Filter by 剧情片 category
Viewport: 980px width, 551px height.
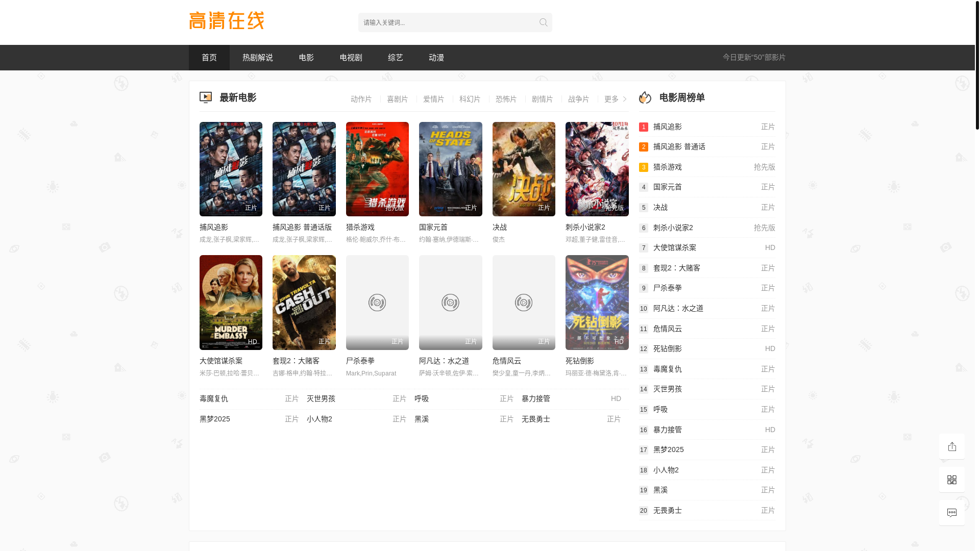pyautogui.click(x=543, y=99)
